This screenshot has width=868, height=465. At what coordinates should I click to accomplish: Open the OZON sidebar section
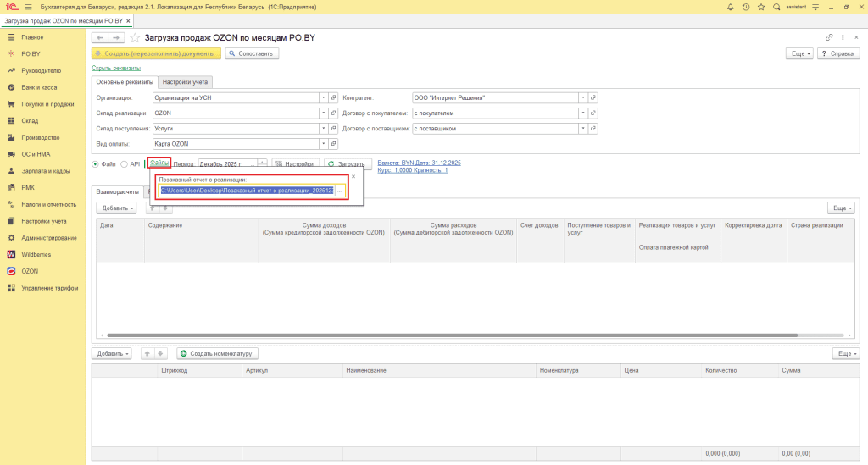30,271
